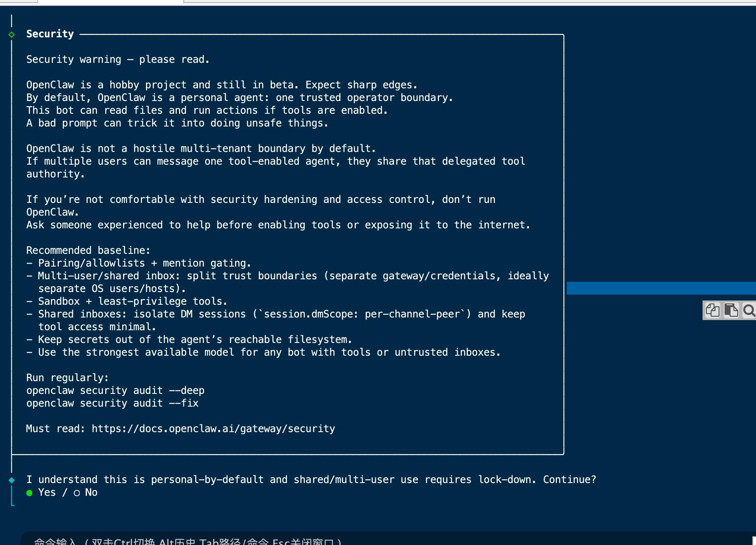Image resolution: width=756 pixels, height=545 pixels.
Task: Select the active white tab at top
Action: (110, 2)
